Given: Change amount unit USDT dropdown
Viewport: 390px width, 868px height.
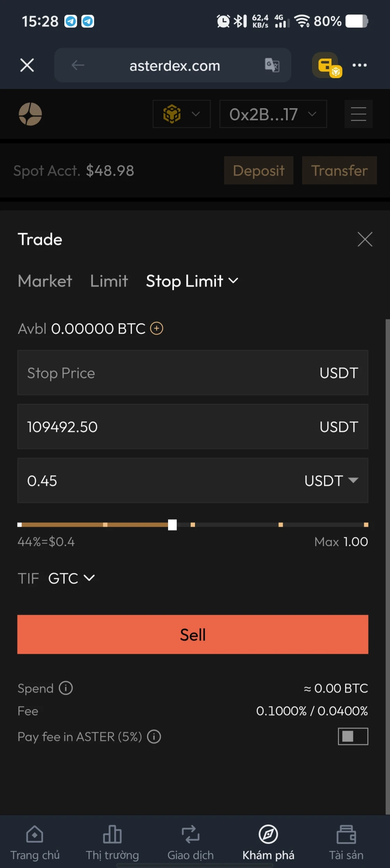Looking at the screenshot, I should coord(331,481).
